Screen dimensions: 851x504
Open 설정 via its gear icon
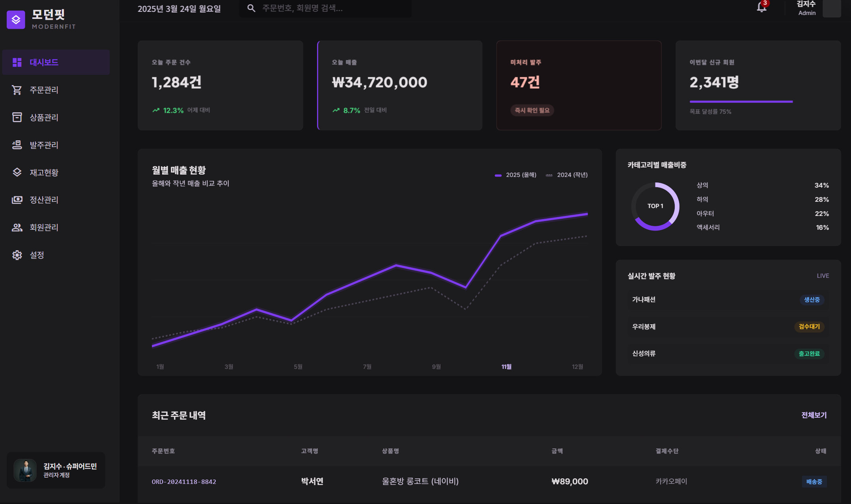[17, 255]
